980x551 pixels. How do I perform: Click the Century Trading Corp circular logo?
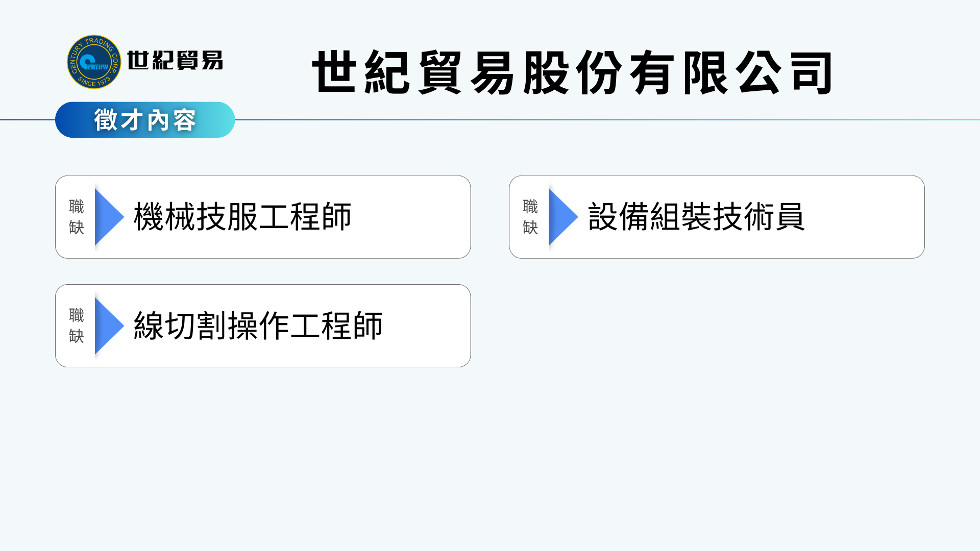[94, 62]
